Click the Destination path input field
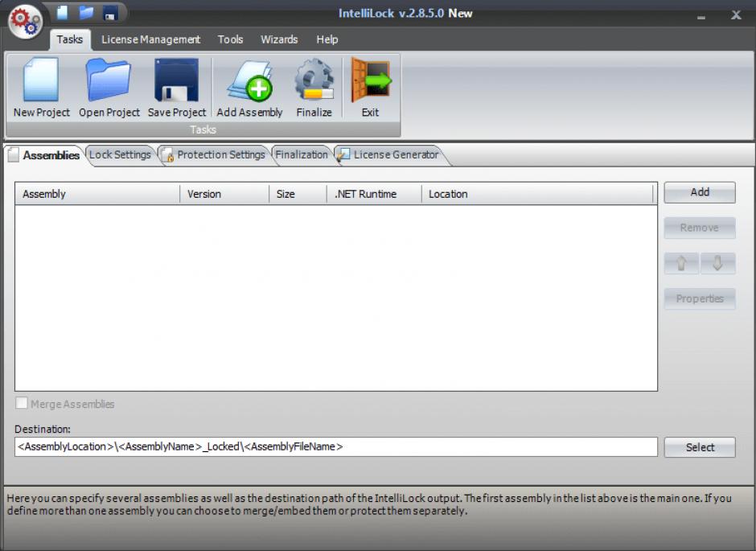Image resolution: width=756 pixels, height=551 pixels. pos(336,447)
